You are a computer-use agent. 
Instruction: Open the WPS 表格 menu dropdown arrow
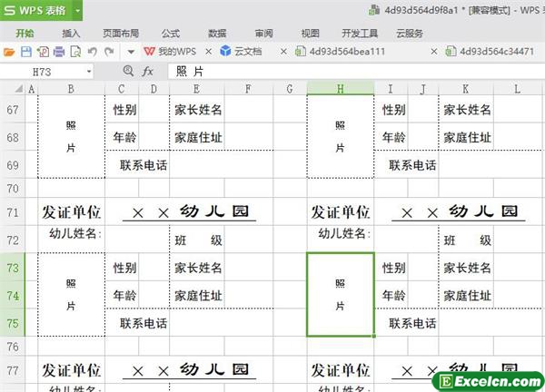pos(77,10)
